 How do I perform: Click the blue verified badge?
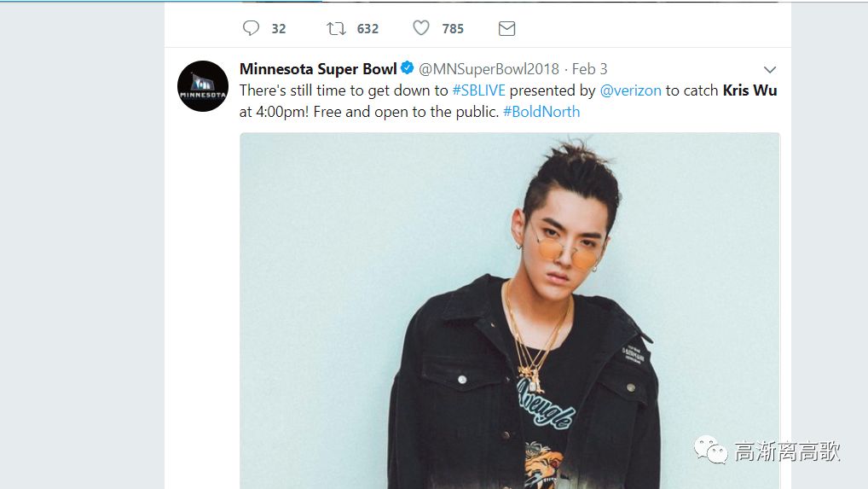pos(408,68)
